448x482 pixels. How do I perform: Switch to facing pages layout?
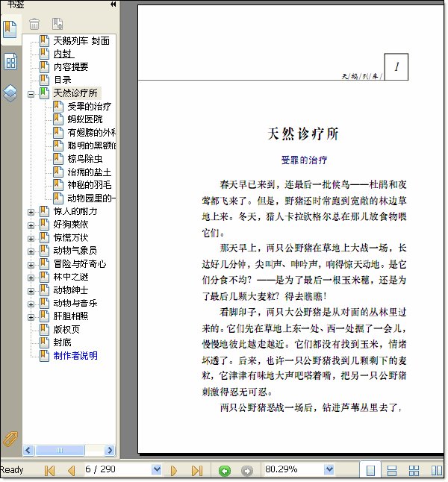coord(436,470)
